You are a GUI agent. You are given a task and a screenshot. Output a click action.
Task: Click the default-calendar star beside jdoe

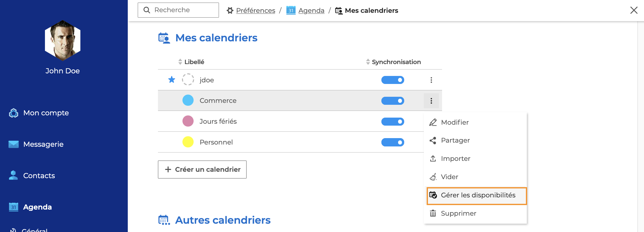pos(172,79)
